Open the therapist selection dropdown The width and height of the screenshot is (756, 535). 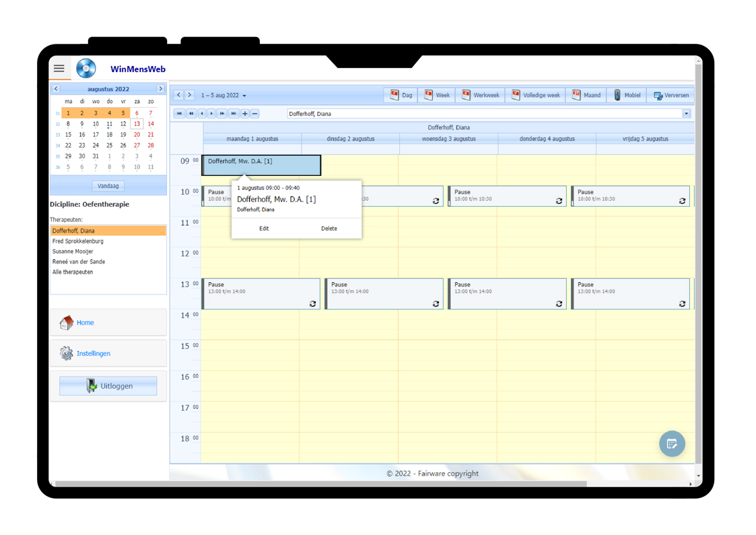(687, 113)
